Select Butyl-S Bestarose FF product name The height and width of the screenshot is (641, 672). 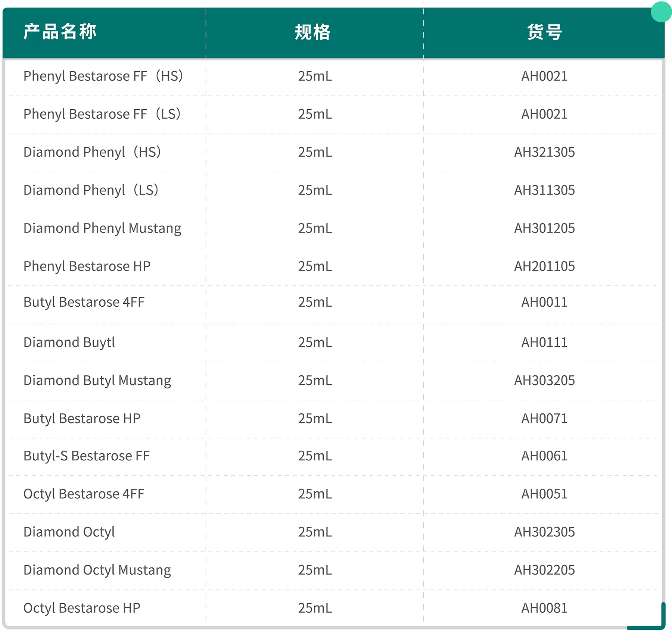pyautogui.click(x=86, y=456)
